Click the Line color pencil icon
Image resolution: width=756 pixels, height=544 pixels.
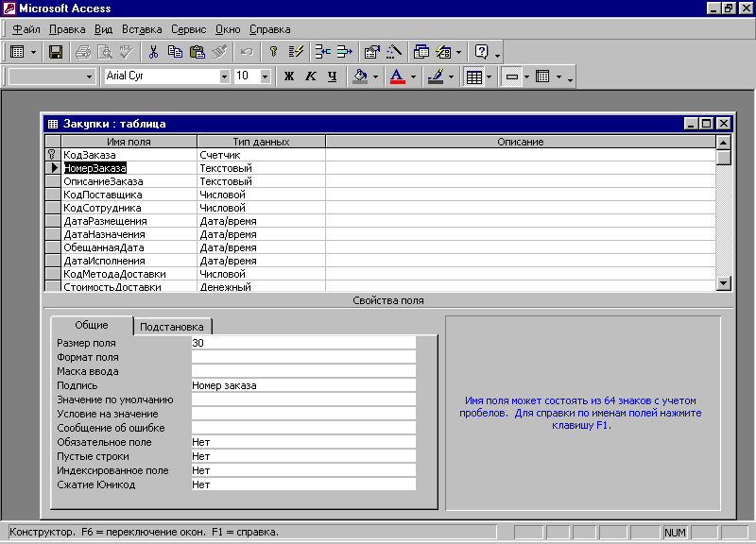click(x=436, y=76)
